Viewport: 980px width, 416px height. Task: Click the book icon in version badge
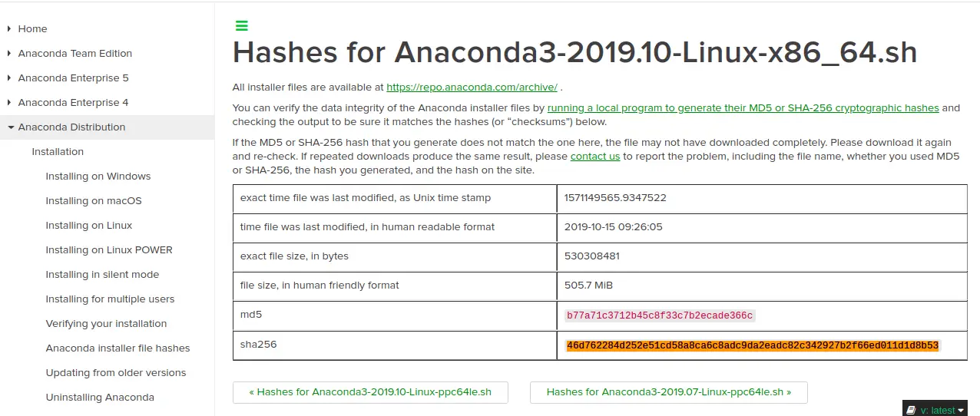tap(911, 411)
